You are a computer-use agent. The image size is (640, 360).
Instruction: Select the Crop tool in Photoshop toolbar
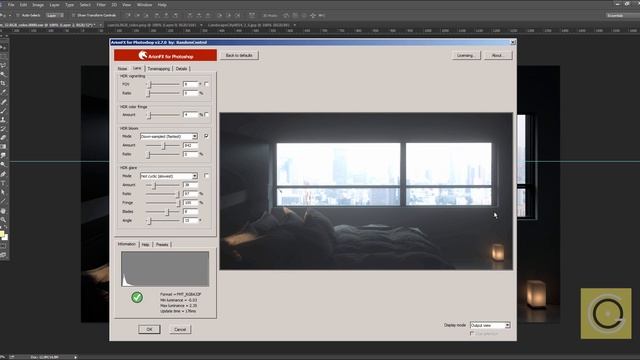pyautogui.click(x=3, y=83)
